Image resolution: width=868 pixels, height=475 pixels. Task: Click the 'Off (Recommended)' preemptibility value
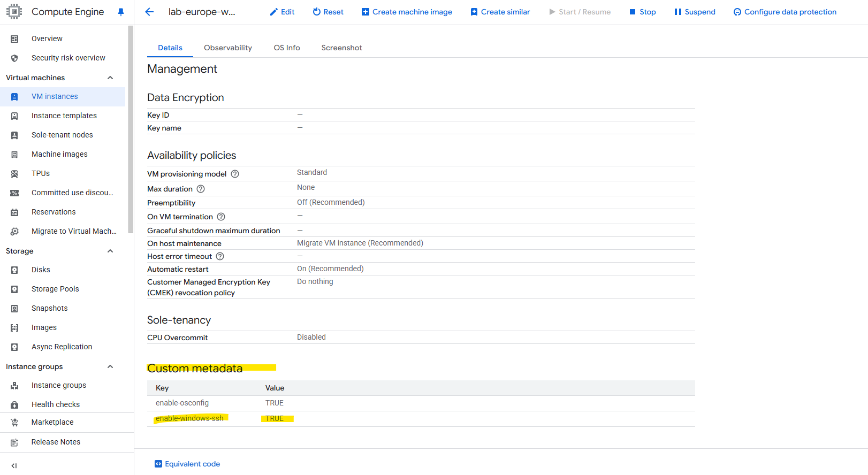click(x=331, y=202)
